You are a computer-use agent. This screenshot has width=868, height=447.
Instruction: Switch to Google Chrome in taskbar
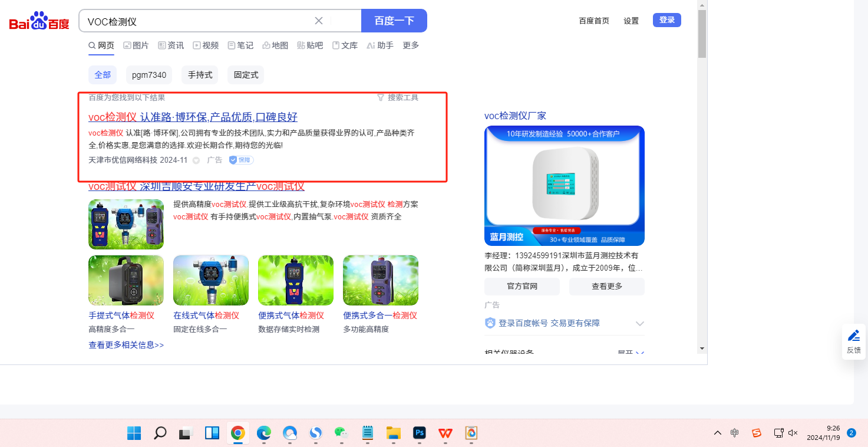237,433
